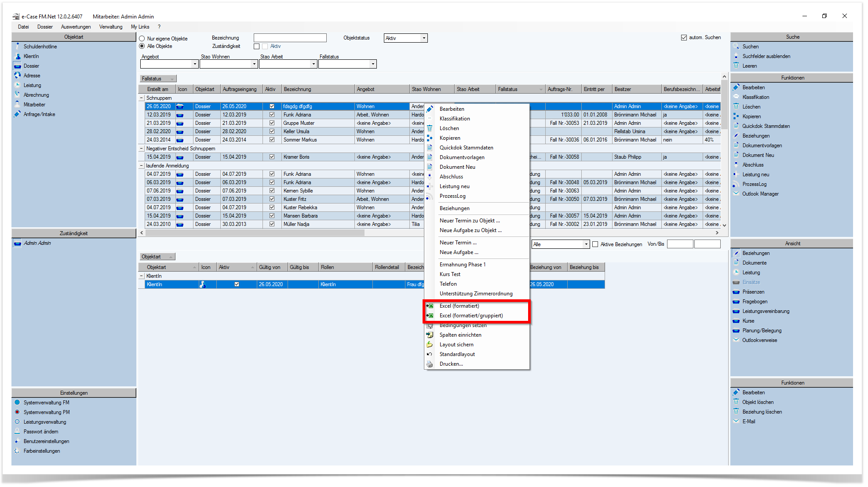The image size is (868, 487).
Task: Click Kurse in Ansicht panel
Action: point(748,321)
